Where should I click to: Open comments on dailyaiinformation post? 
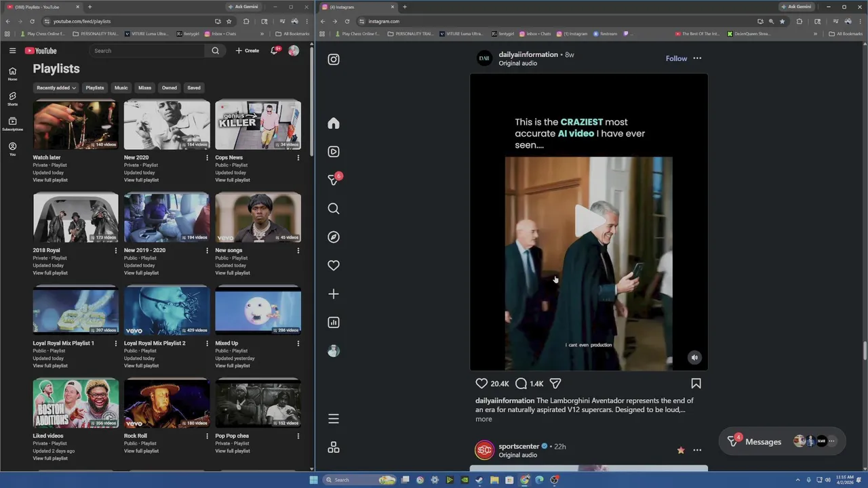pyautogui.click(x=521, y=384)
